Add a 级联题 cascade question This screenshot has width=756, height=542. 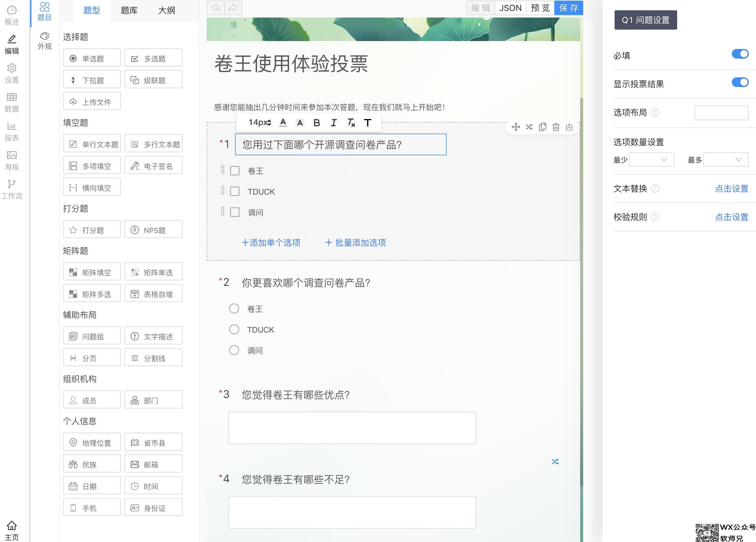153,80
